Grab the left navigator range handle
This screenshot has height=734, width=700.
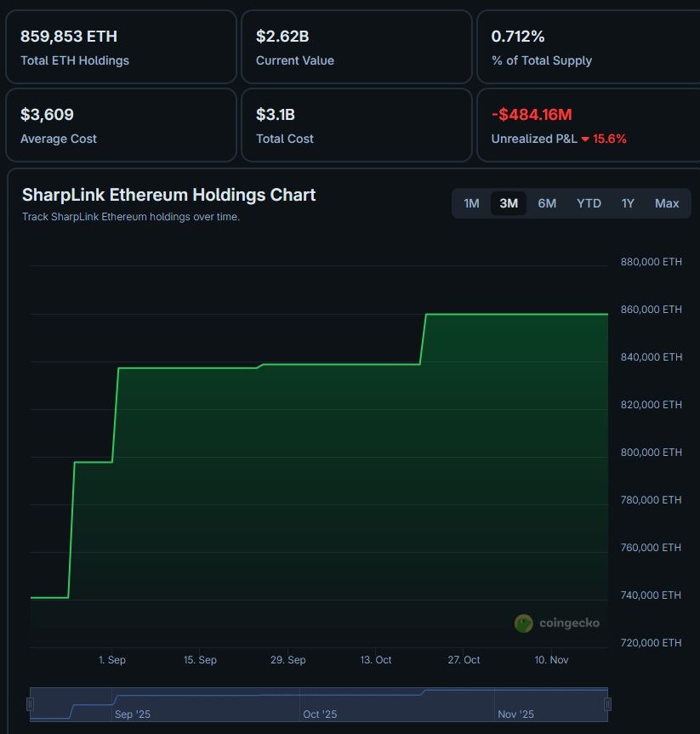(x=31, y=704)
